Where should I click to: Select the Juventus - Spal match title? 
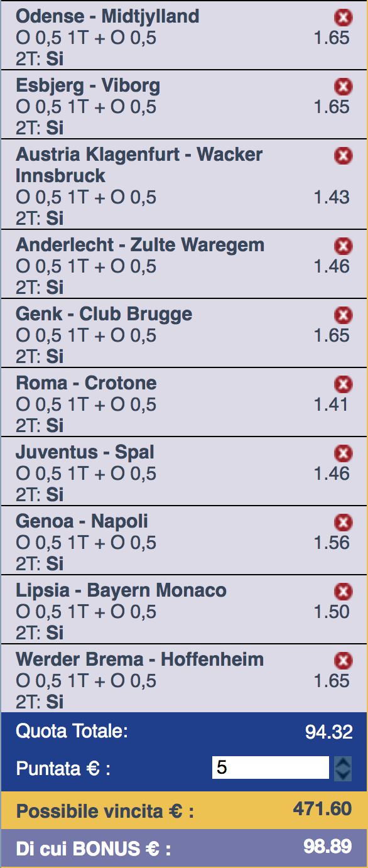pos(85,452)
